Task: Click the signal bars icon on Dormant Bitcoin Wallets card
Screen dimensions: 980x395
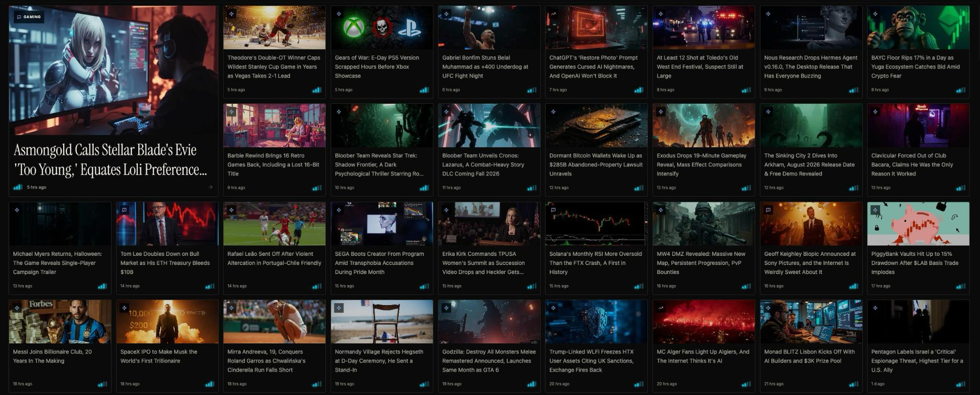Action: pos(639,188)
